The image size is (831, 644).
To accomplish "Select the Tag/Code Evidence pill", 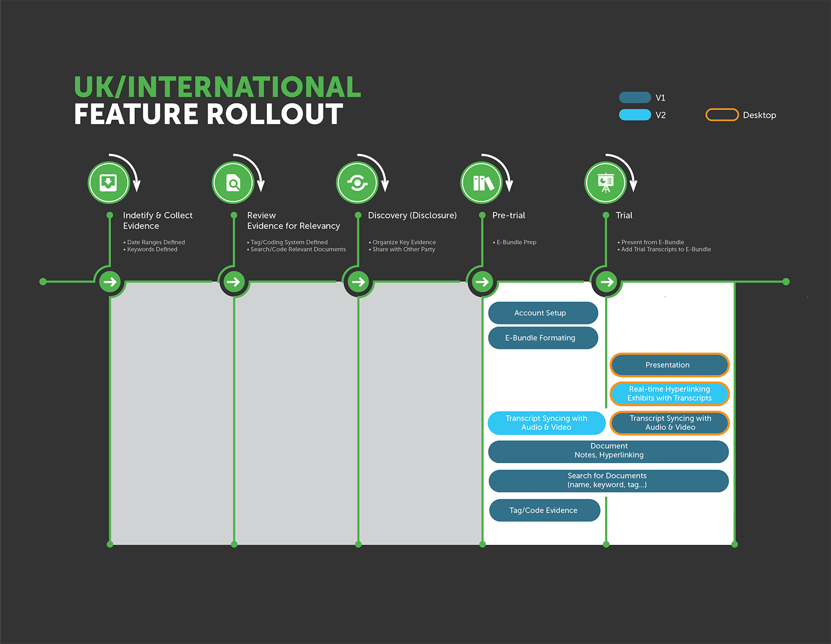I will tap(544, 510).
